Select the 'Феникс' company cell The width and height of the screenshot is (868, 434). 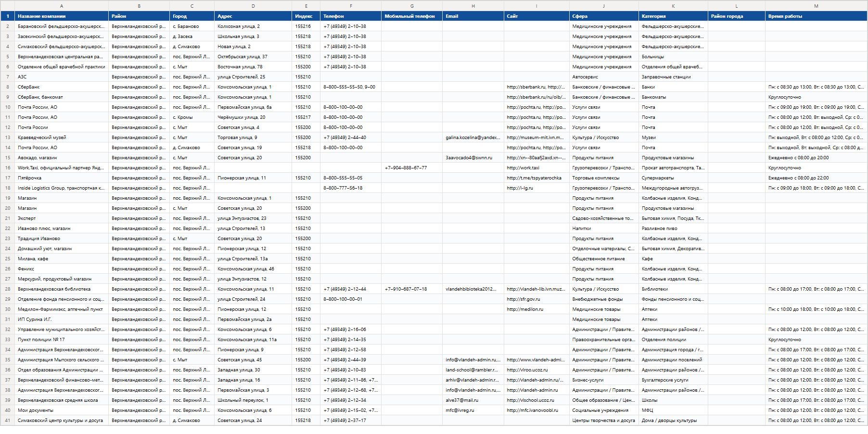click(x=62, y=268)
